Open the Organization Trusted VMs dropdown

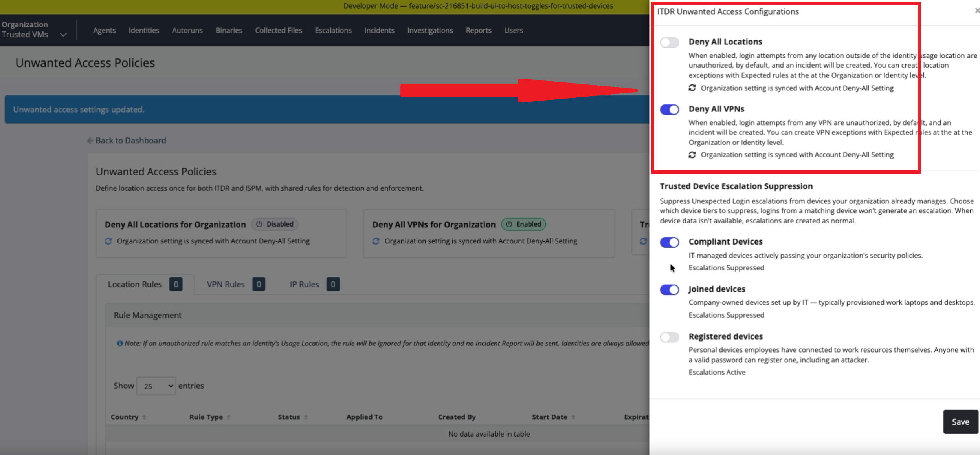point(34,29)
